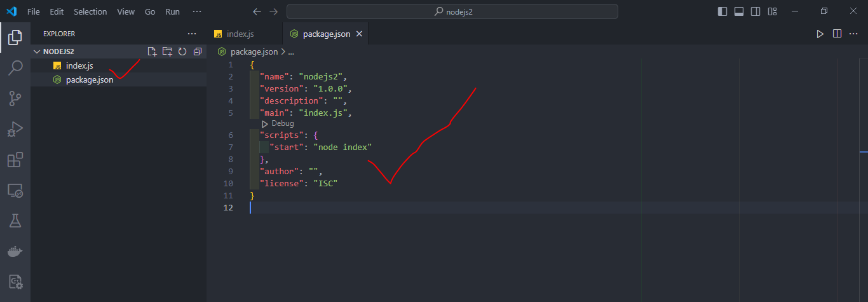Open the Source Control view

pos(15,99)
